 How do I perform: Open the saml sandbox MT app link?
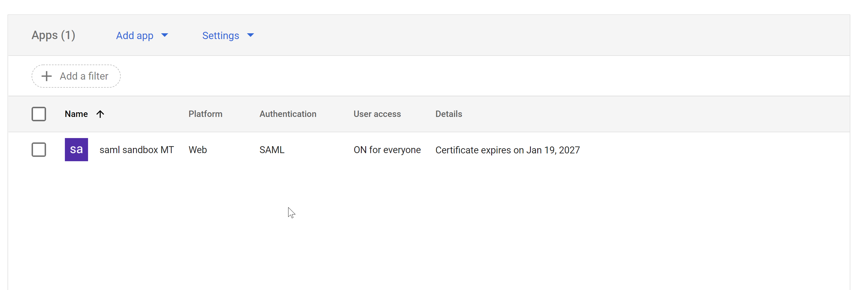[136, 150]
